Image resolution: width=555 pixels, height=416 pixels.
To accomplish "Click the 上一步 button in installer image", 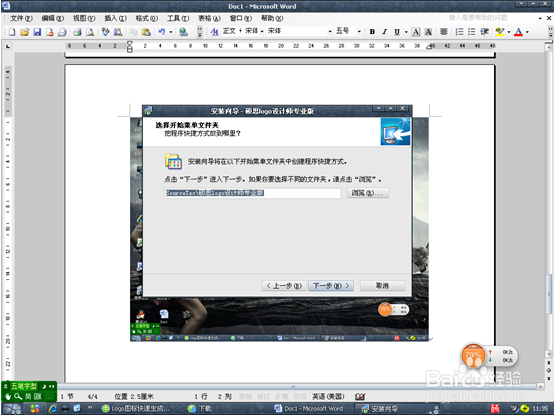I will pyautogui.click(x=284, y=286).
